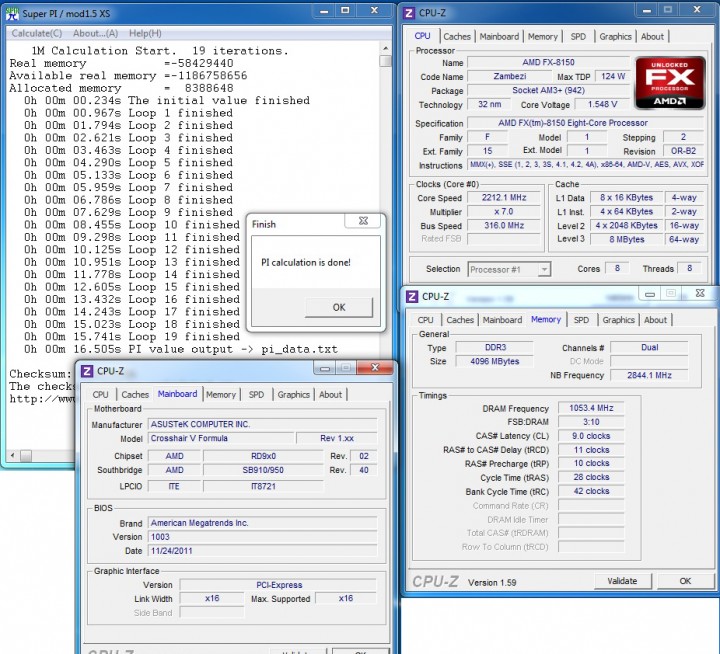Open Caches tab in Mainboard CPU-Z window
The height and width of the screenshot is (654, 720).
(135, 395)
